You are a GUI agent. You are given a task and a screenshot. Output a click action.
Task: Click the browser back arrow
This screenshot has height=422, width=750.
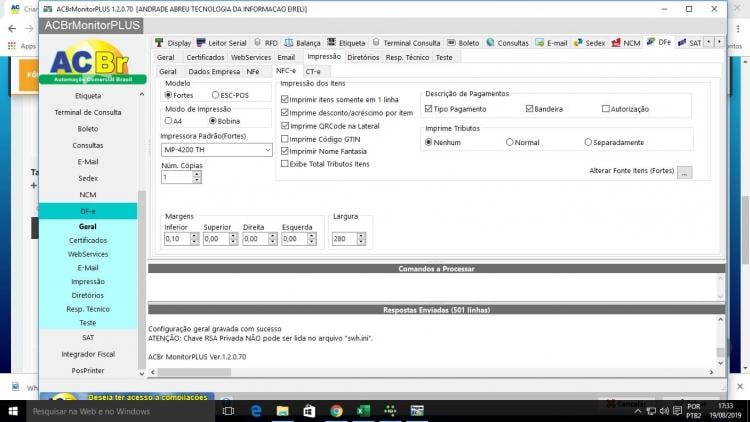pos(12,29)
